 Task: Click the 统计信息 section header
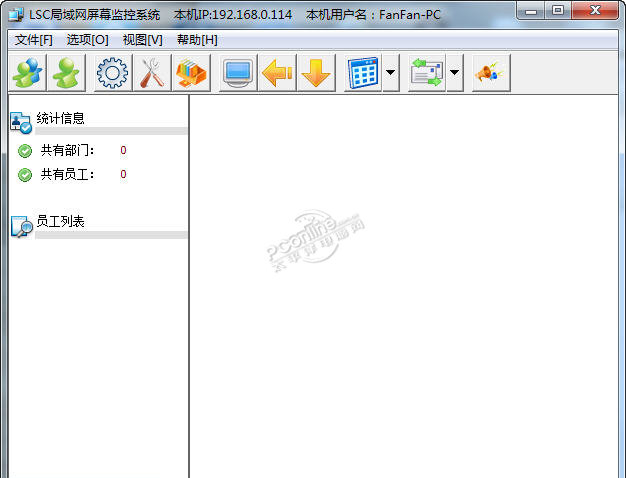(x=60, y=118)
